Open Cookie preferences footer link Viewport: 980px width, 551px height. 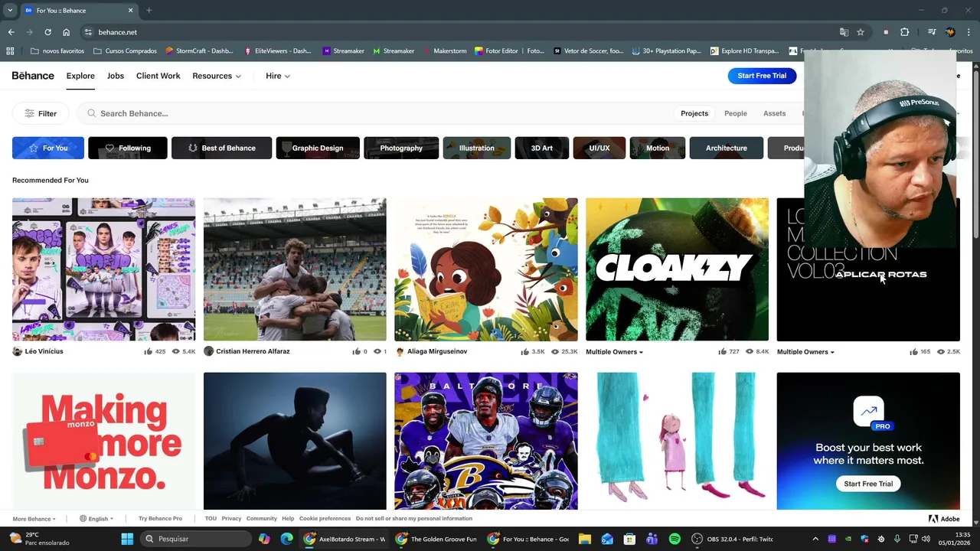click(325, 519)
